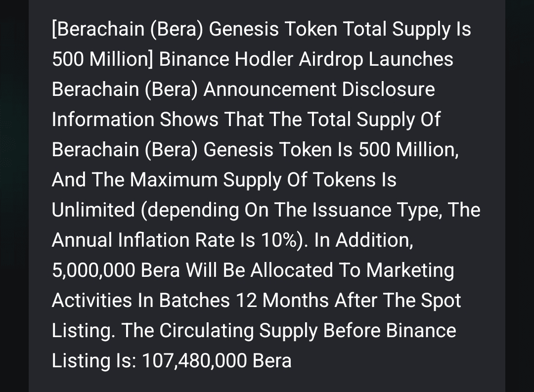The width and height of the screenshot is (534, 392).
Task: Click the final word "Bera" after 107,480,000
Action: 272,361
